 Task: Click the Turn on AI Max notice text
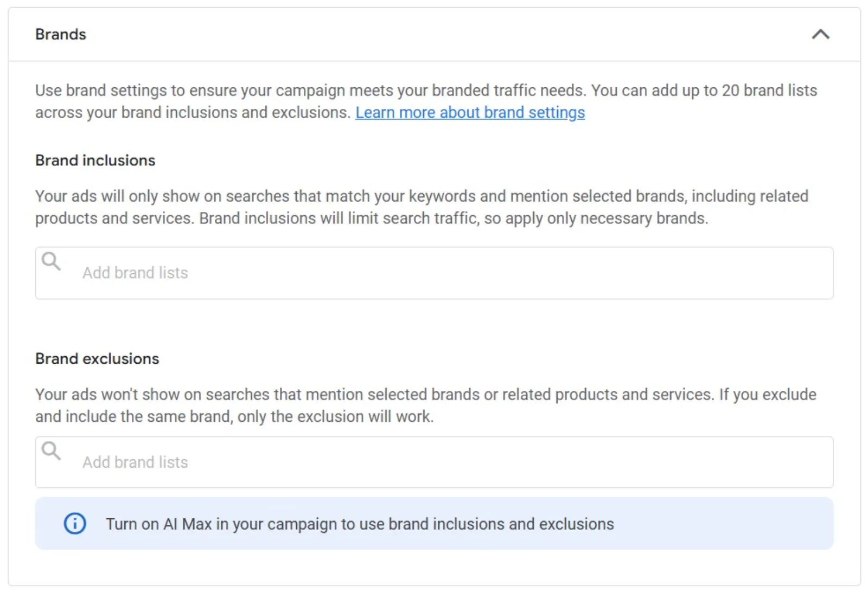click(360, 524)
